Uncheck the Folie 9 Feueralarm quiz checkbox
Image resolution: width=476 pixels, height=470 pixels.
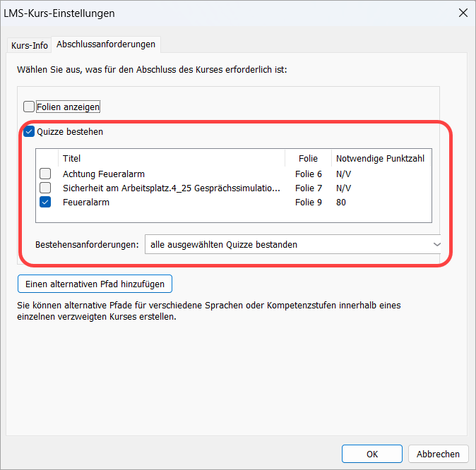click(x=45, y=202)
